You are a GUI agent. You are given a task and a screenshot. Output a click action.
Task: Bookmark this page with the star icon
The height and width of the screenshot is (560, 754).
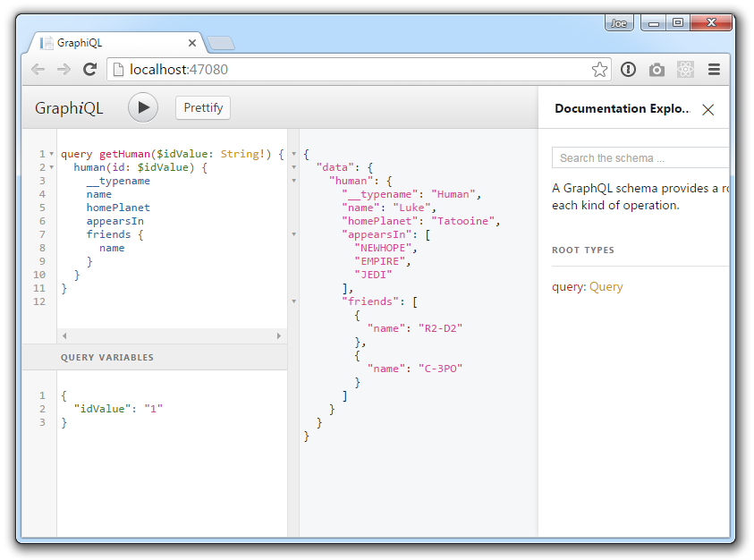(599, 70)
